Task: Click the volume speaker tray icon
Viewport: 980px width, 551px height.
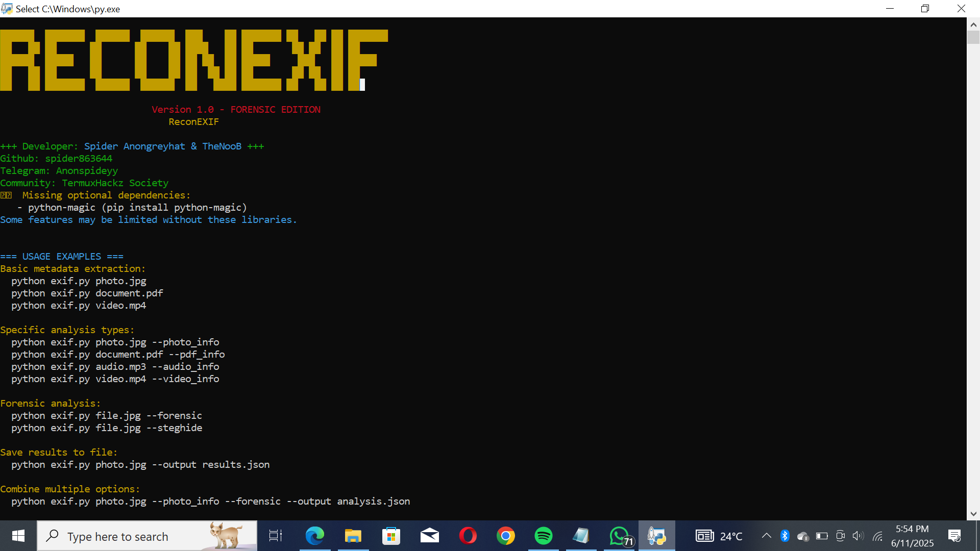Action: click(x=858, y=536)
